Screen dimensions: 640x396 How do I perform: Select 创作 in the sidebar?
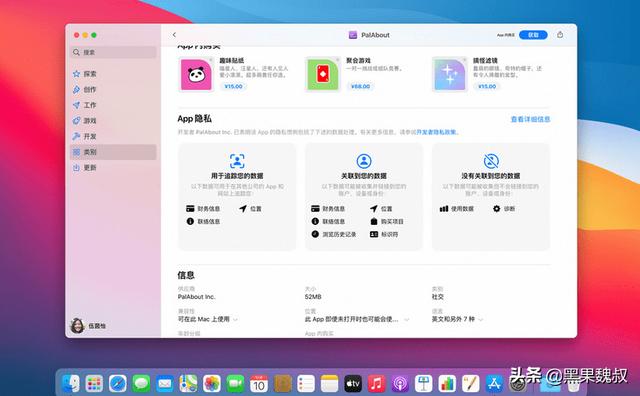113,89
